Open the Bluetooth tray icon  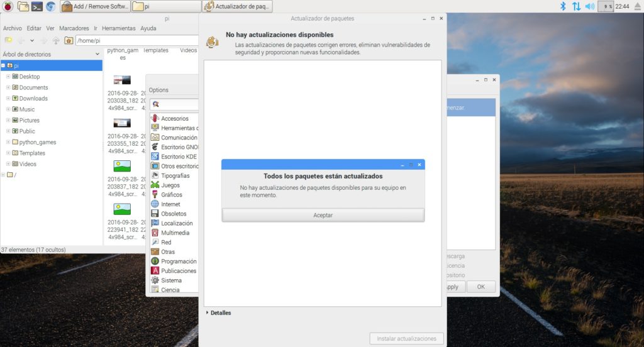pyautogui.click(x=563, y=6)
